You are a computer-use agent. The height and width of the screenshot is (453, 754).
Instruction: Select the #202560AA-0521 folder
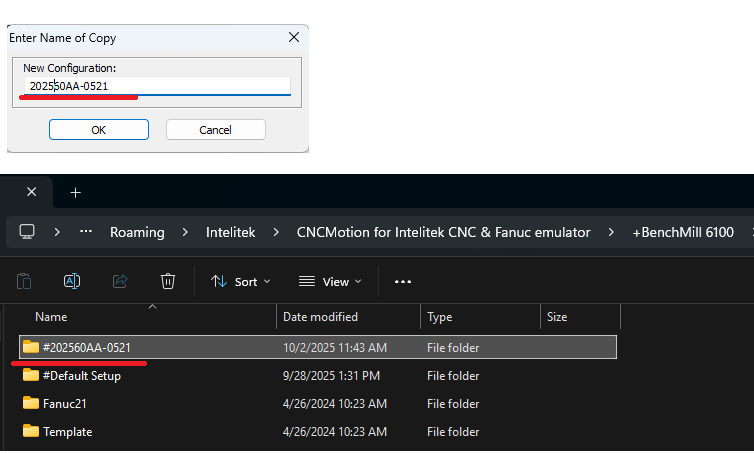pyautogui.click(x=86, y=348)
